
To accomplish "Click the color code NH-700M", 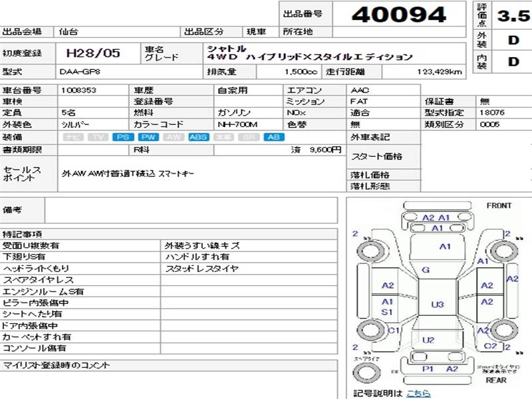I will click(x=237, y=124).
